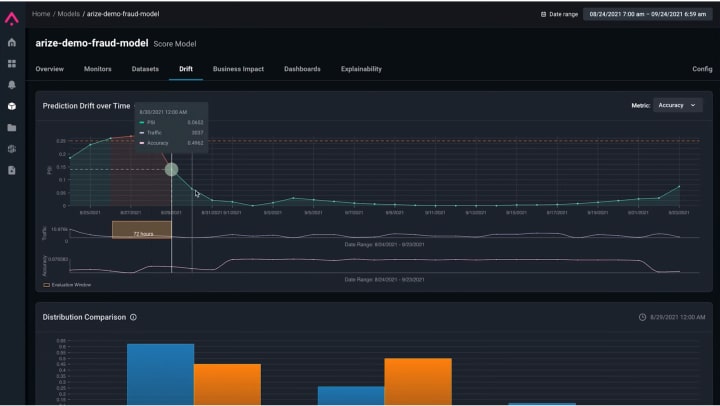Click the Distribution Comparison heading
The image size is (720, 406).
point(84,317)
